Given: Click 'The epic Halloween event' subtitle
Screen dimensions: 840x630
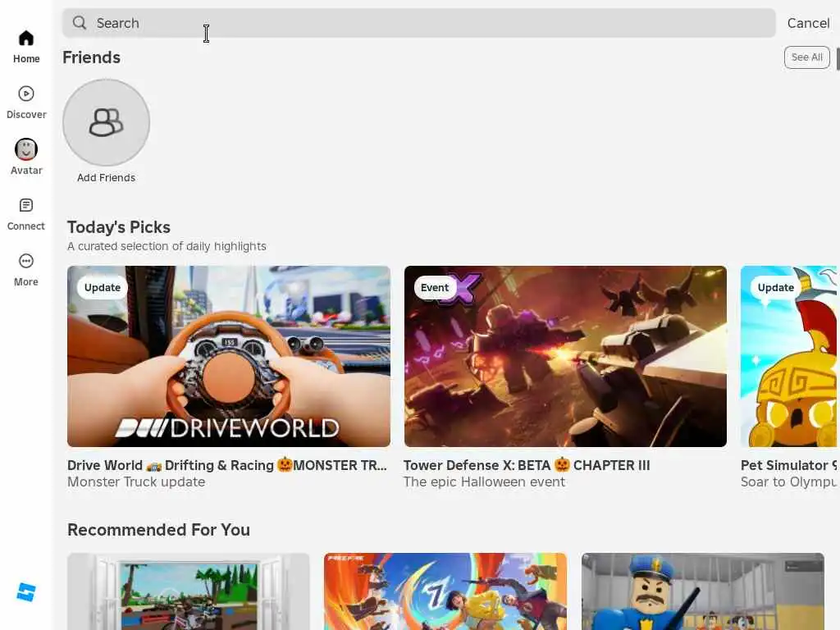Looking at the screenshot, I should (484, 482).
